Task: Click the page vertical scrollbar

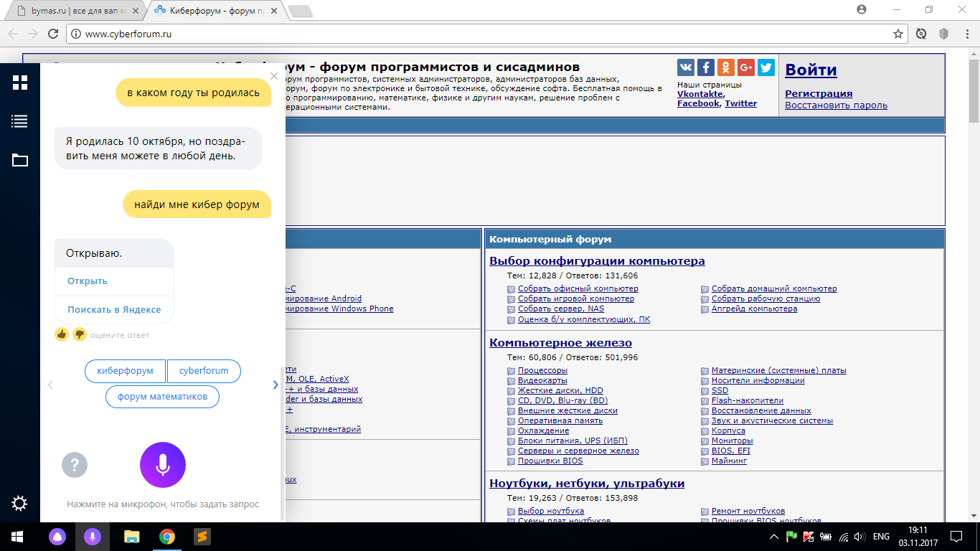Action: pyautogui.click(x=974, y=287)
